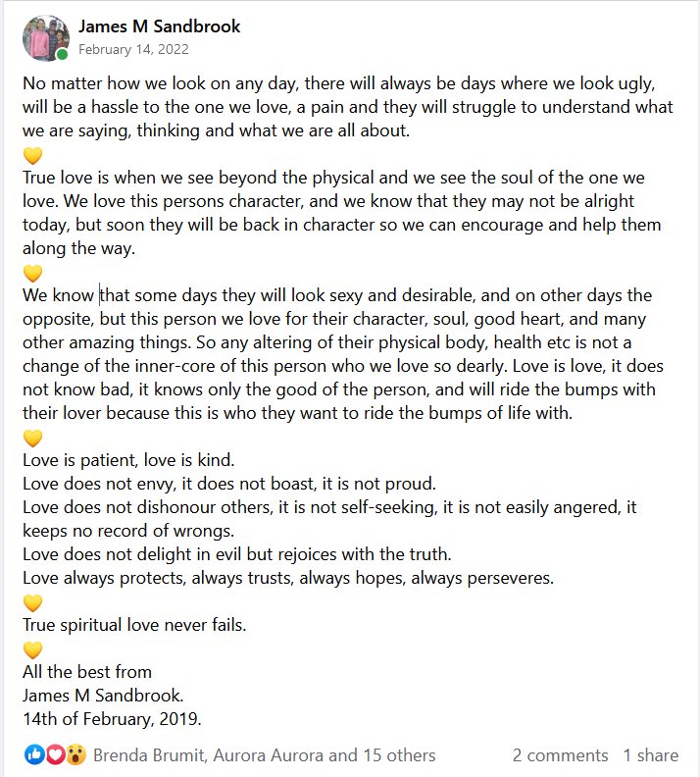This screenshot has height=777, width=700.
Task: Click yellow heart above "True love is when"
Action: [x=32, y=155]
